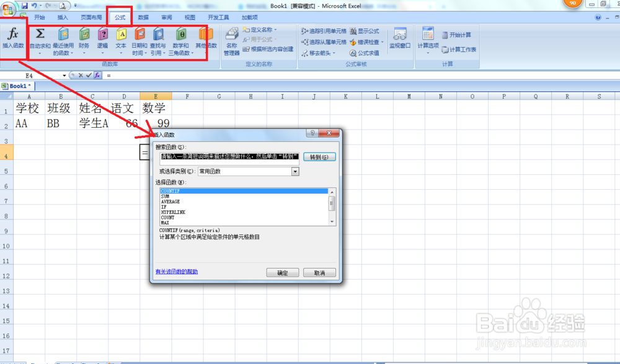Click the Book1 workbook window tab
This screenshot has height=364, width=620.
click(18, 86)
